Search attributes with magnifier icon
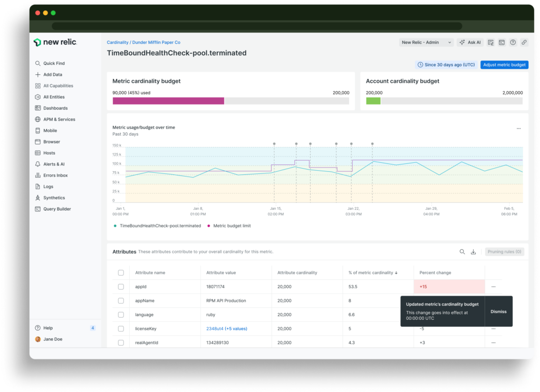 [462, 252]
